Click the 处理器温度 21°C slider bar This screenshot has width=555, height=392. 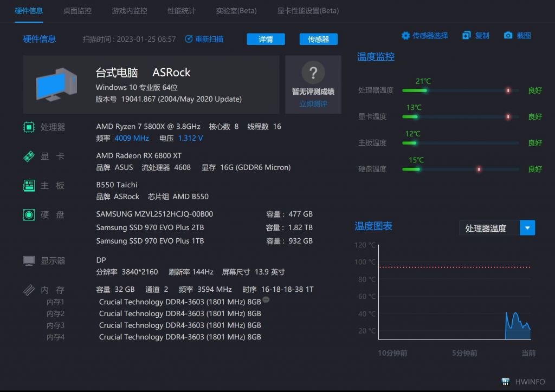click(x=461, y=90)
